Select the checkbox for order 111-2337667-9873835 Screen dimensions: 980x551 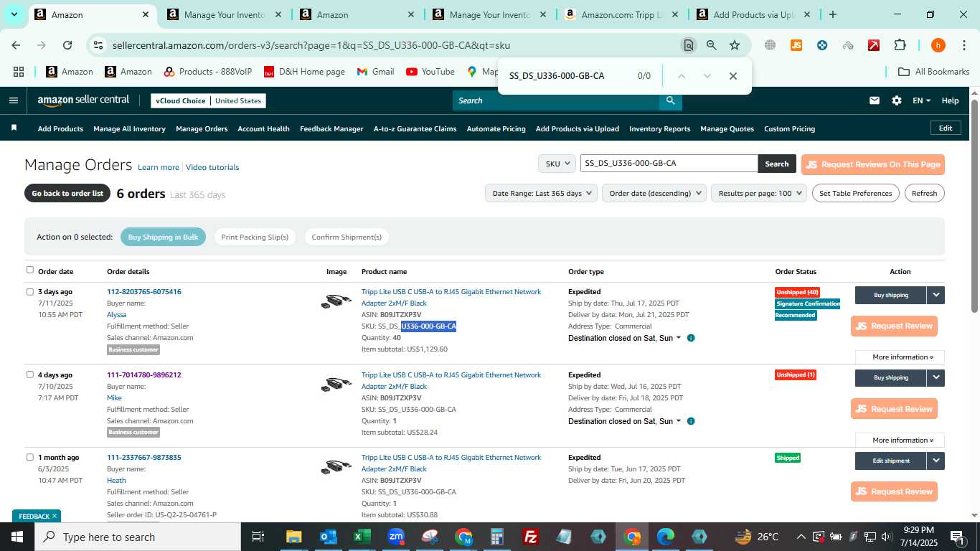[30, 457]
